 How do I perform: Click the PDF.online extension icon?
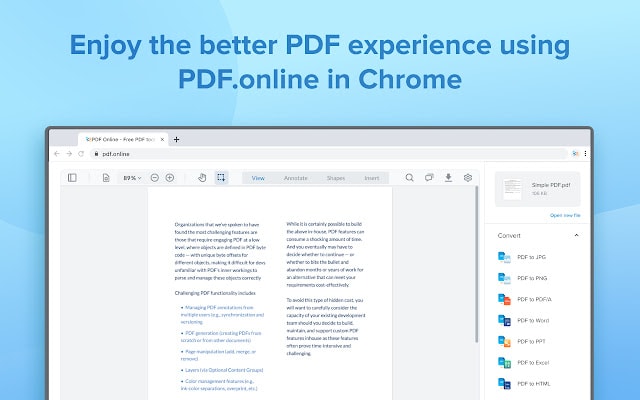point(575,154)
